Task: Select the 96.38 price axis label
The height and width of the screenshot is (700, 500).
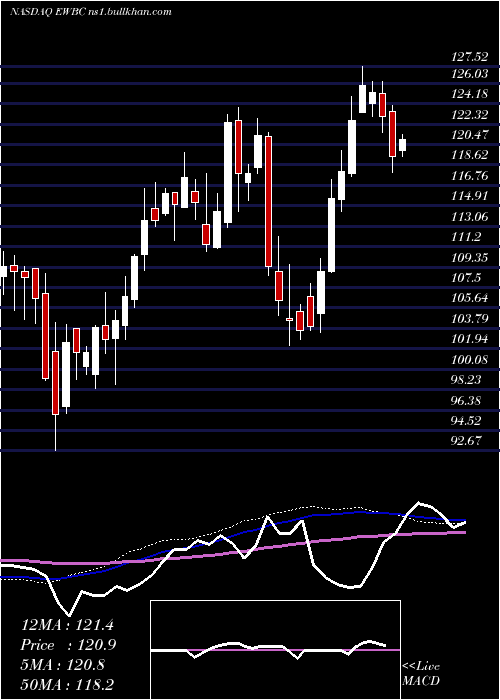Action: [466, 400]
